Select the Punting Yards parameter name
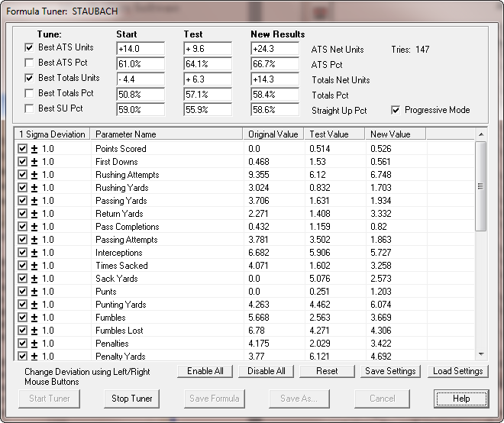This screenshot has width=504, height=423. tap(121, 305)
